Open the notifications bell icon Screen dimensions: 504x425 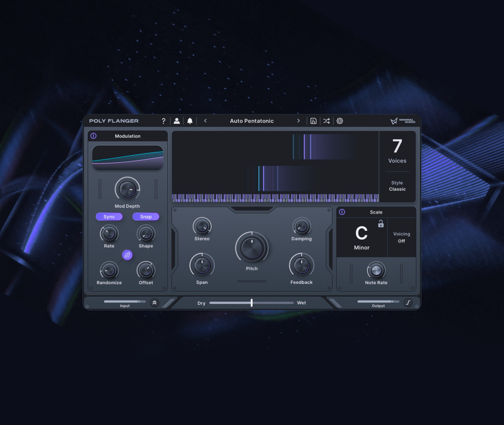190,121
